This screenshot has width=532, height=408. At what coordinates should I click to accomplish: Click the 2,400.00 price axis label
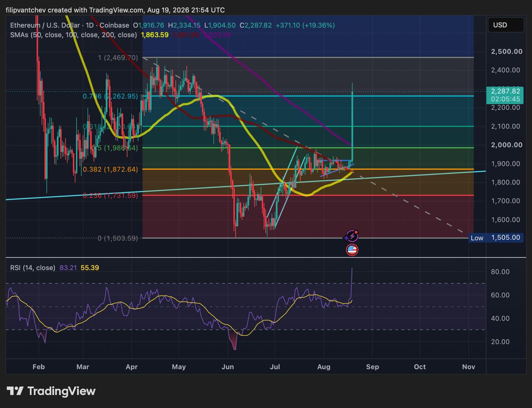(505, 70)
